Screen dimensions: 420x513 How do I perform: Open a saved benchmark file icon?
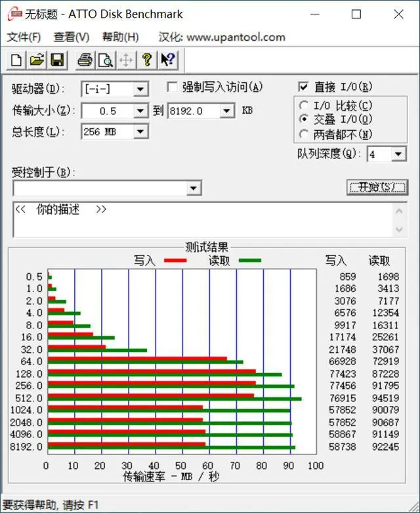click(37, 60)
